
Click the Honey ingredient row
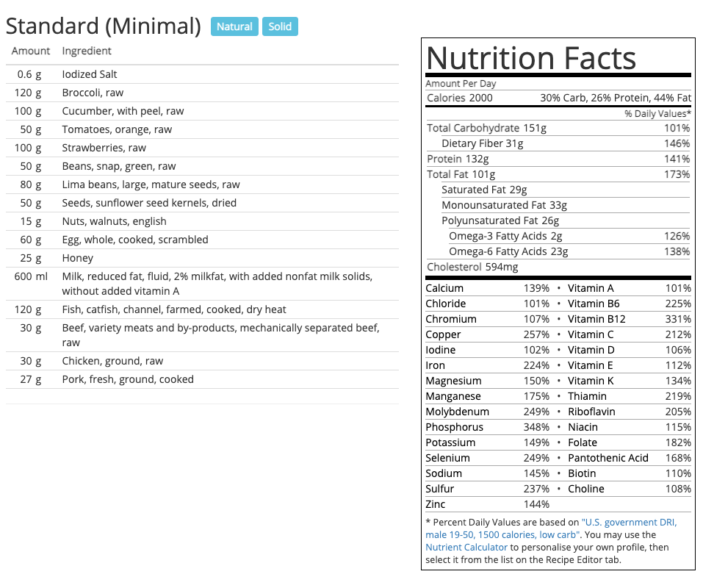77,258
